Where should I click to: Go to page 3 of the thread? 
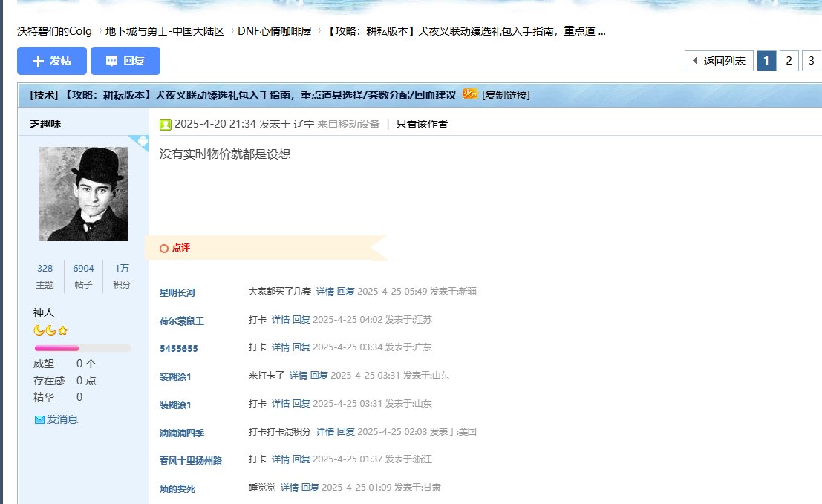pyautogui.click(x=811, y=61)
